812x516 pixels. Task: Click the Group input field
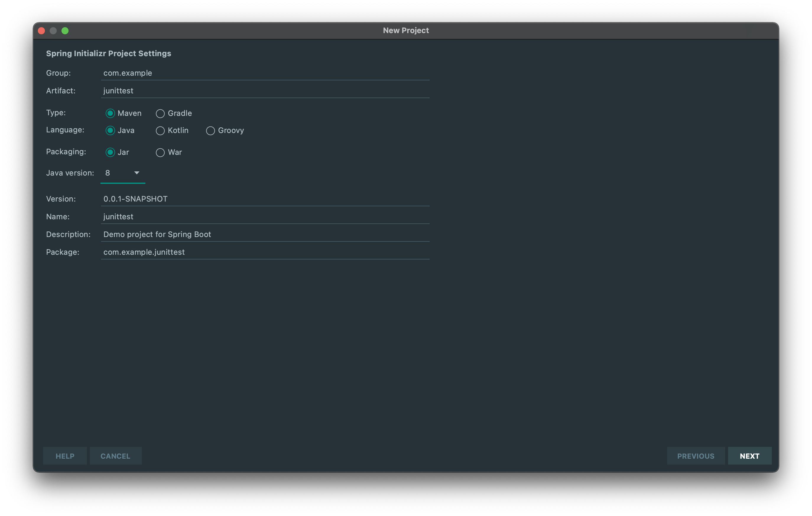(x=265, y=73)
